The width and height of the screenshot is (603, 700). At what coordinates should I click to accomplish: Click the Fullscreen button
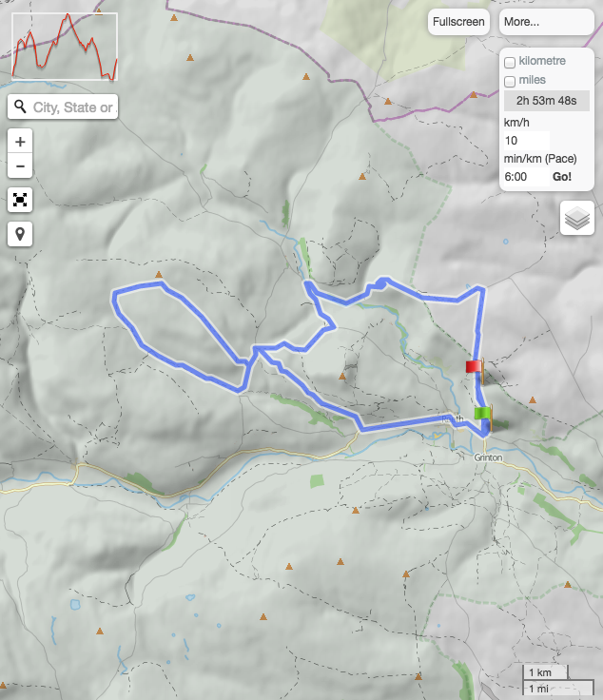click(x=458, y=22)
